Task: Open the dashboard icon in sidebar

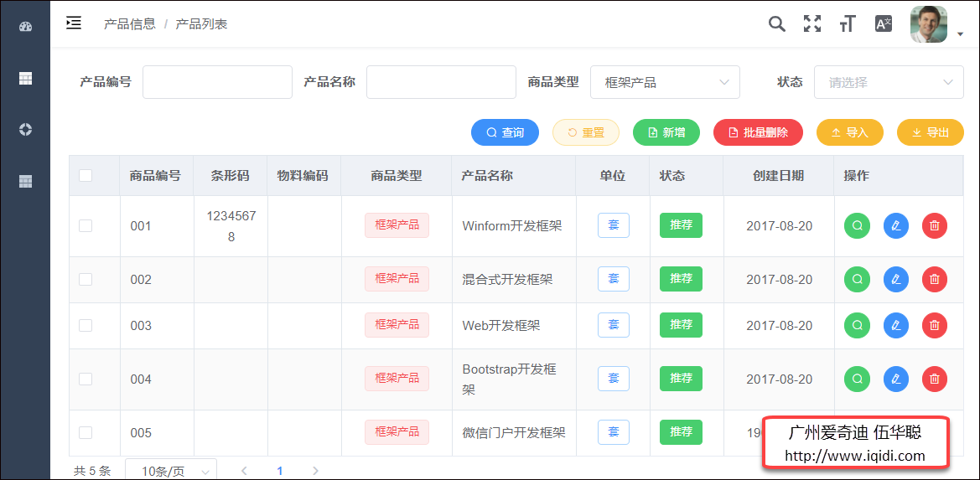Action: click(25, 26)
